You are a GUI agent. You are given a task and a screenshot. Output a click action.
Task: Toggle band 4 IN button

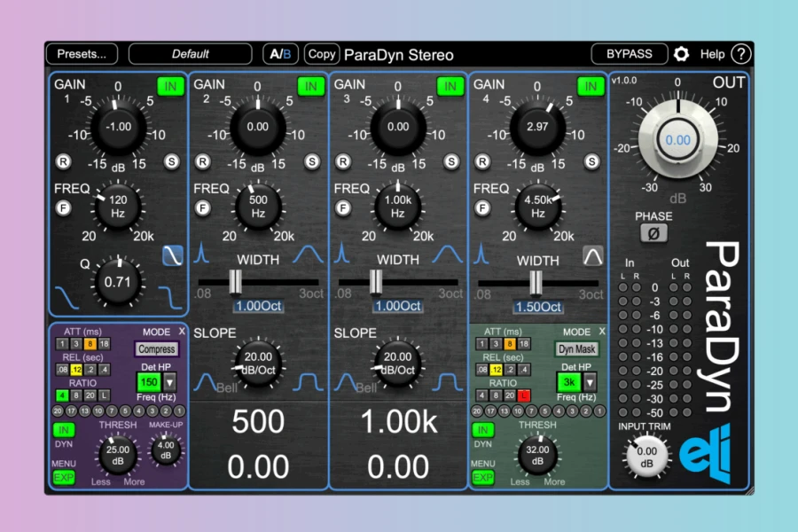[x=591, y=87]
